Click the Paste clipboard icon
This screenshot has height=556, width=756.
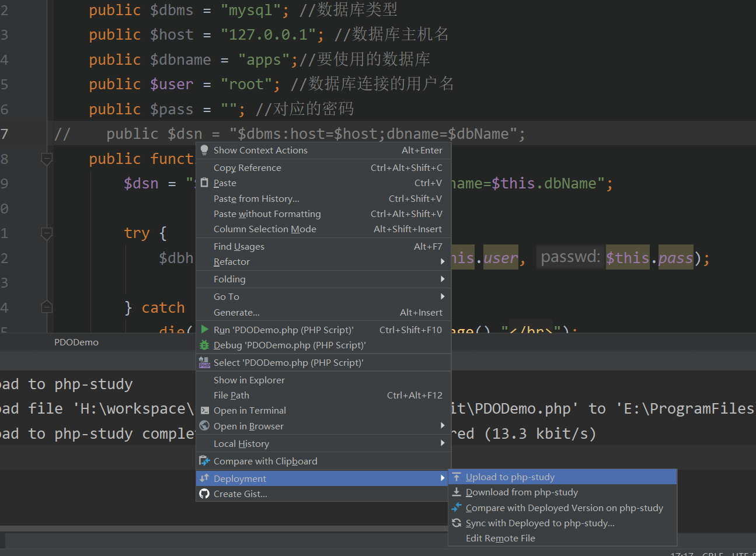(204, 183)
